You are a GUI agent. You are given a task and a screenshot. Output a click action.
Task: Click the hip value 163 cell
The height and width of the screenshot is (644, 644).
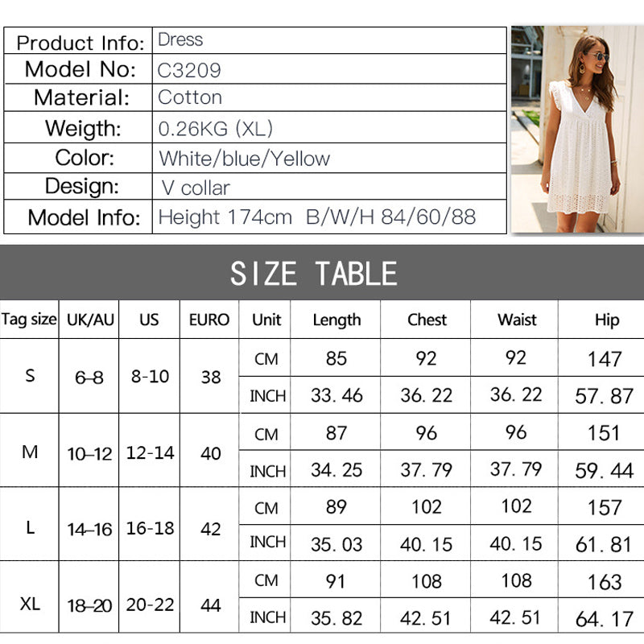coord(605,582)
